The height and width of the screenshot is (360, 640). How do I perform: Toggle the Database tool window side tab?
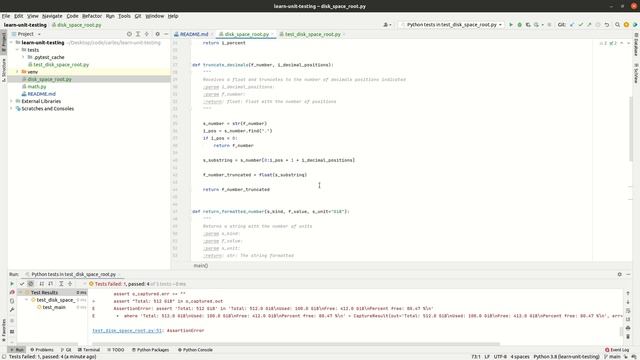(x=636, y=44)
